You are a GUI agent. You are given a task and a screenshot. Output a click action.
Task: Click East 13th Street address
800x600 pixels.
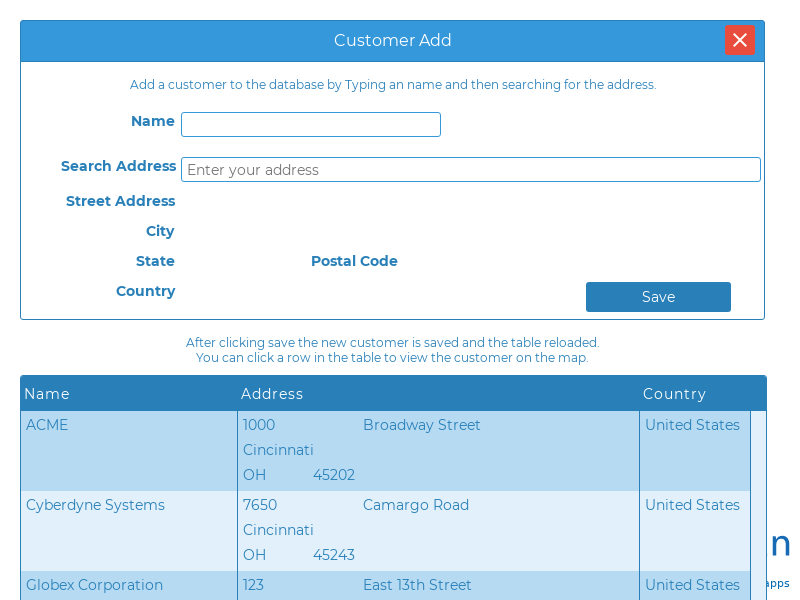pos(417,585)
